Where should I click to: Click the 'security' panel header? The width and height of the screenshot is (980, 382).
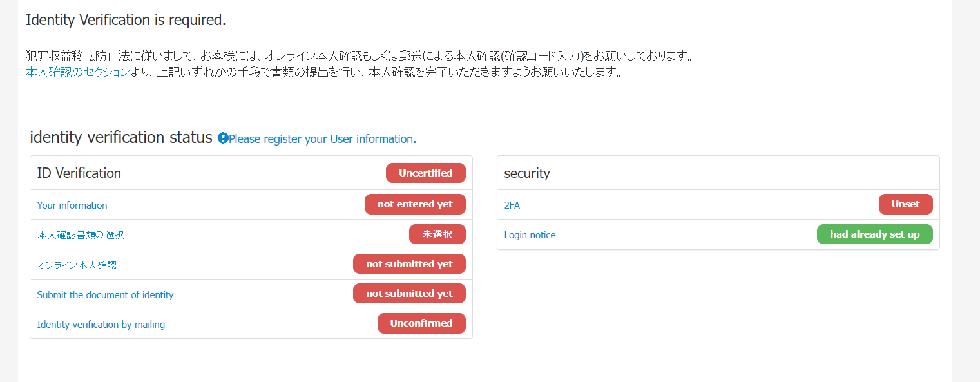(x=718, y=173)
